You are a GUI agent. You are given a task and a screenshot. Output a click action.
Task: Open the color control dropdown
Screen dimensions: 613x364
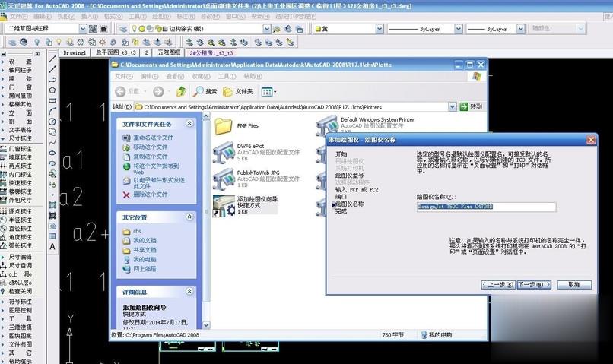click(380, 29)
